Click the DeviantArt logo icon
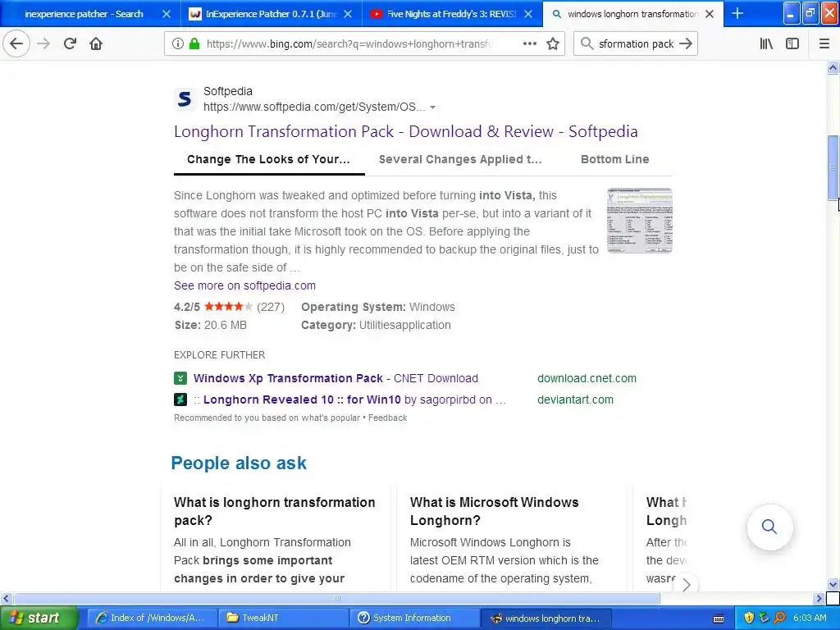Viewport: 840px width, 630px height. click(180, 399)
